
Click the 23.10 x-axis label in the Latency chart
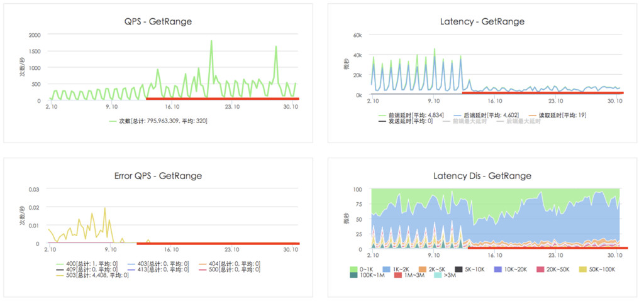tap(556, 100)
